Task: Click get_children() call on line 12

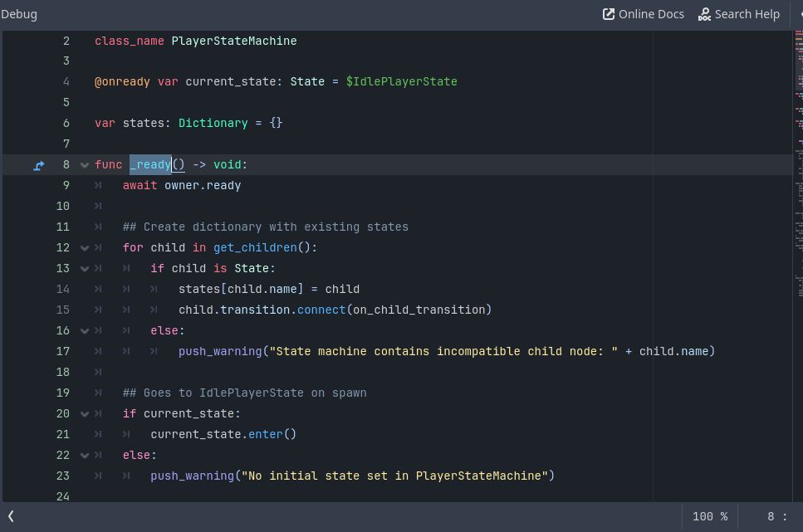Action: pyautogui.click(x=262, y=248)
